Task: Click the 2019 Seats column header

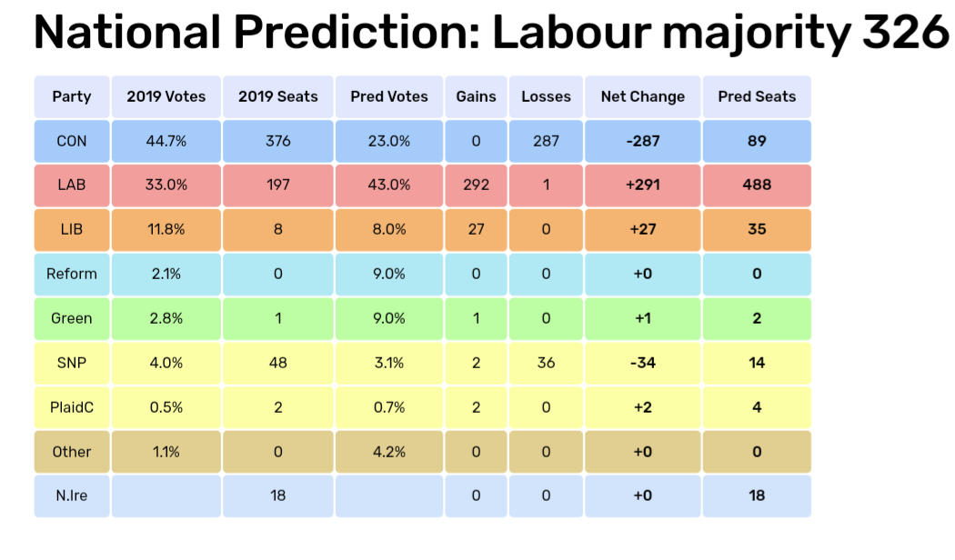Action: click(278, 96)
